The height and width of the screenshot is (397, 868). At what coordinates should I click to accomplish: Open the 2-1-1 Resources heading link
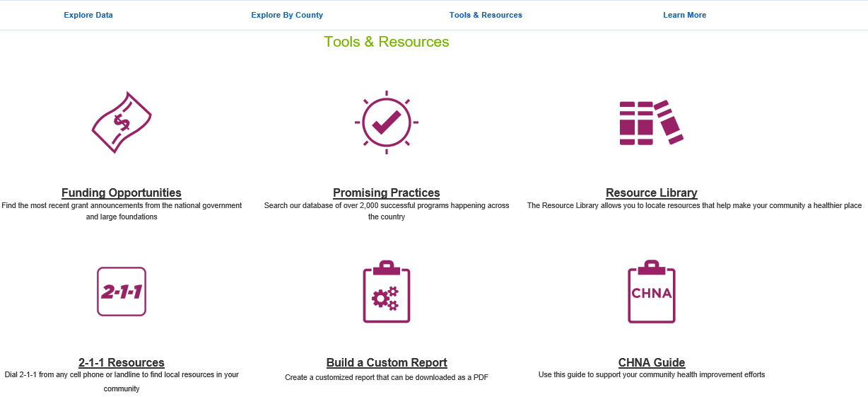[122, 362]
